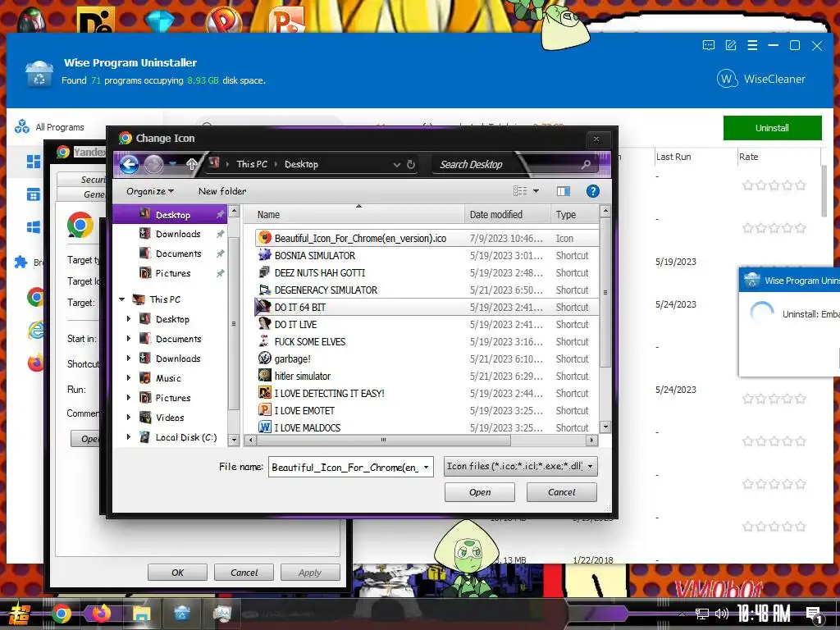
Task: Select Downloads in quick access
Action: (x=178, y=234)
